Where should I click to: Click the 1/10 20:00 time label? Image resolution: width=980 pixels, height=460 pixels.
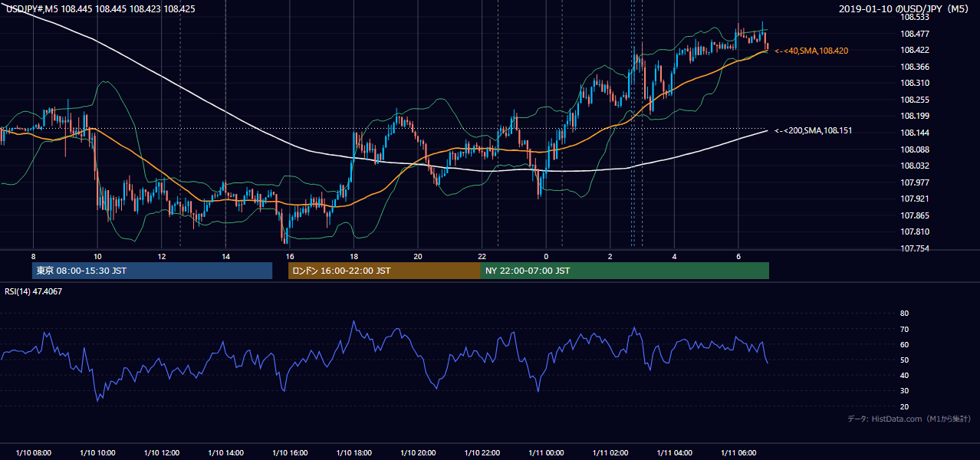418,453
